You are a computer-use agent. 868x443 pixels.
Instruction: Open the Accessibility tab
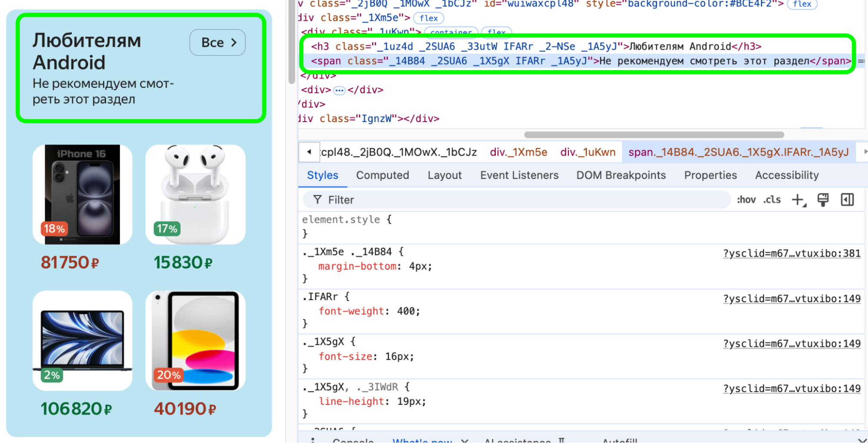787,175
